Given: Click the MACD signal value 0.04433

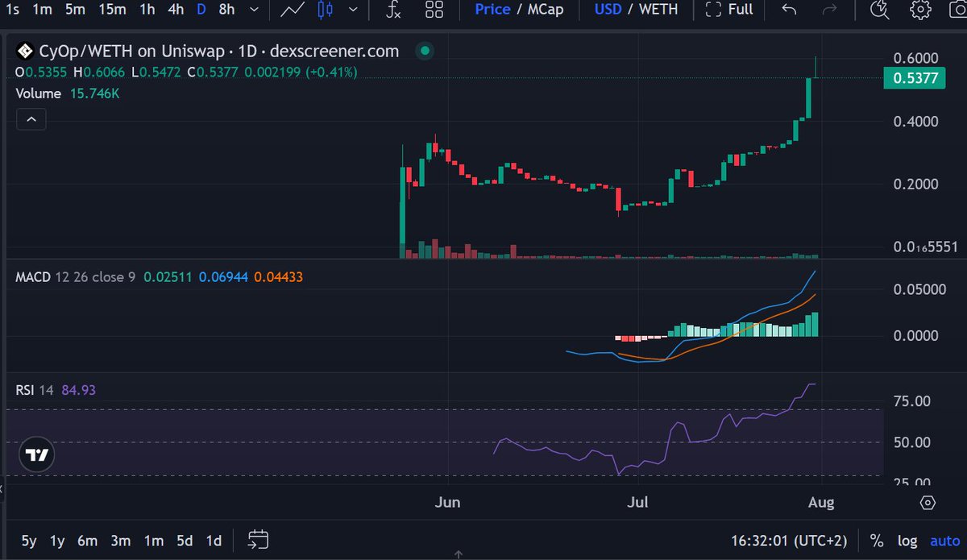Looking at the screenshot, I should (x=278, y=277).
